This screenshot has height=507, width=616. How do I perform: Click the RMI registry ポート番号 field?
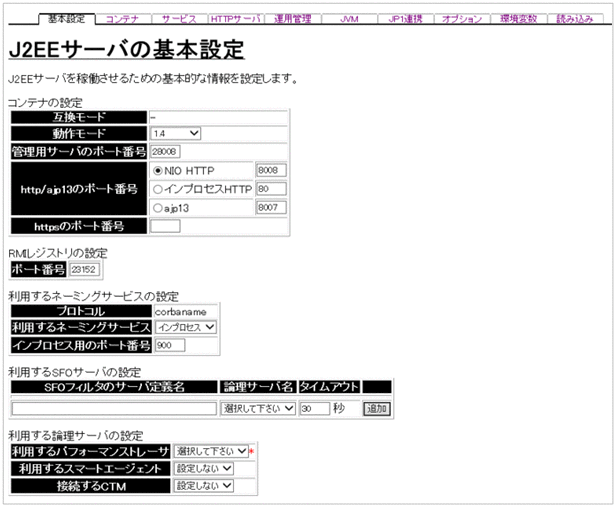[x=84, y=269]
